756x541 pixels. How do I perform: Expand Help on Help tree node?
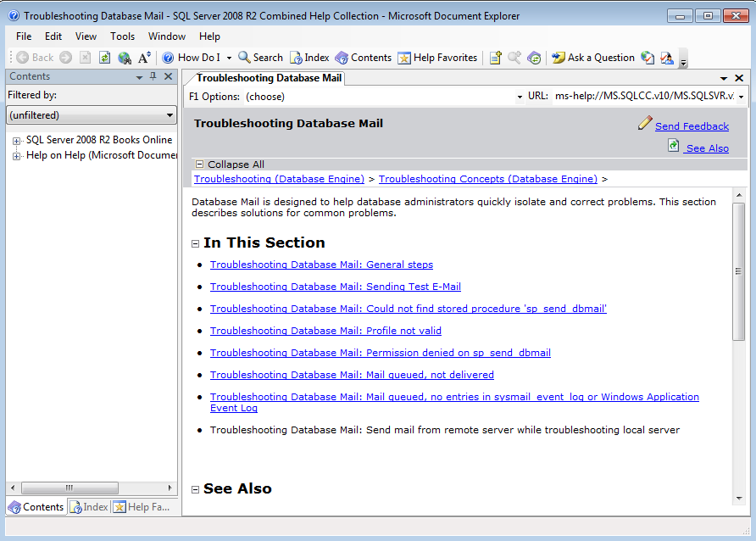[16, 156]
